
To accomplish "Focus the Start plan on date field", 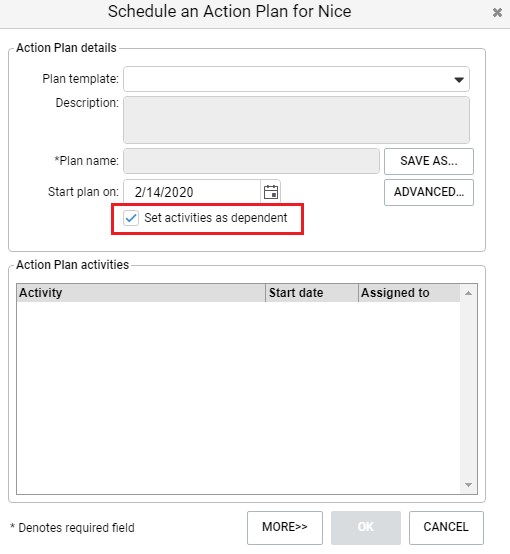I will [x=192, y=192].
